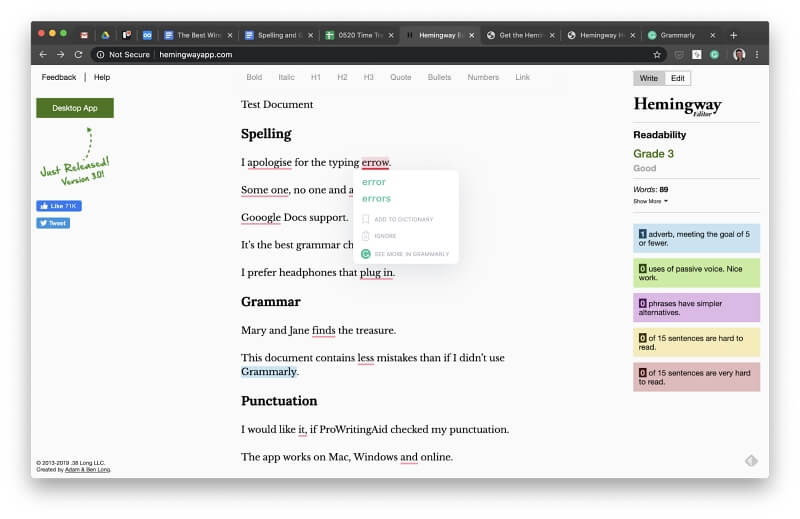Go forward with the browser forward arrow

tap(61, 54)
